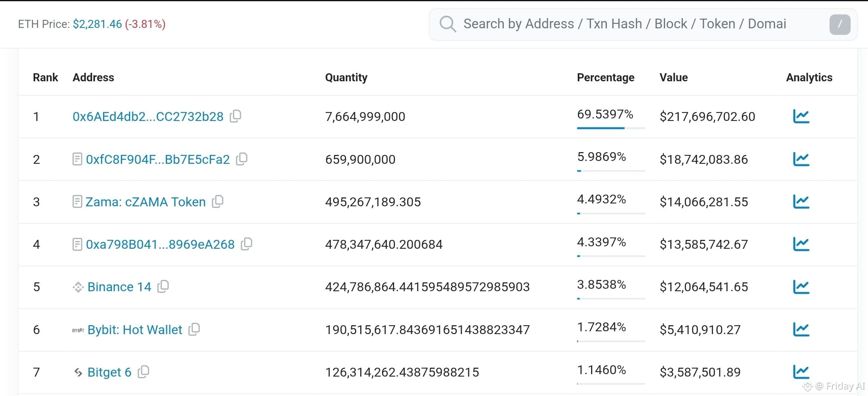Open analytics chart for rank 2 holder
This screenshot has width=868, height=396.
(x=801, y=159)
